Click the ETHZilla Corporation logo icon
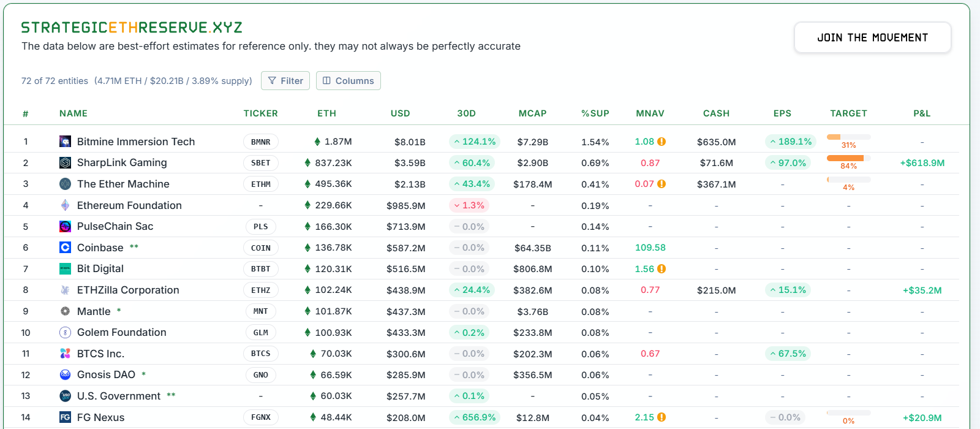The width and height of the screenshot is (980, 429). pyautogui.click(x=65, y=290)
